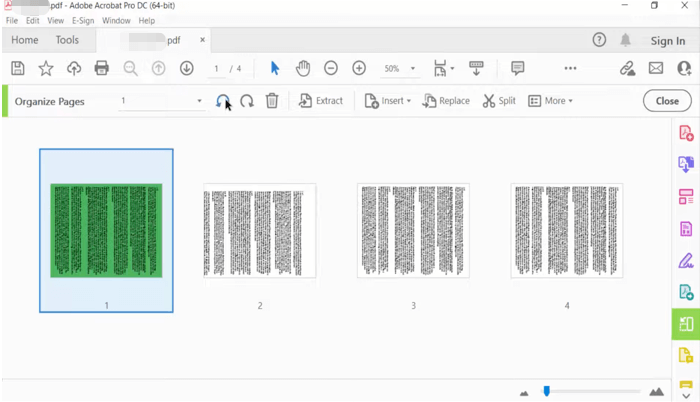The image size is (700, 402).
Task: Shrink thumbnails with small mountain icon
Action: (x=524, y=393)
